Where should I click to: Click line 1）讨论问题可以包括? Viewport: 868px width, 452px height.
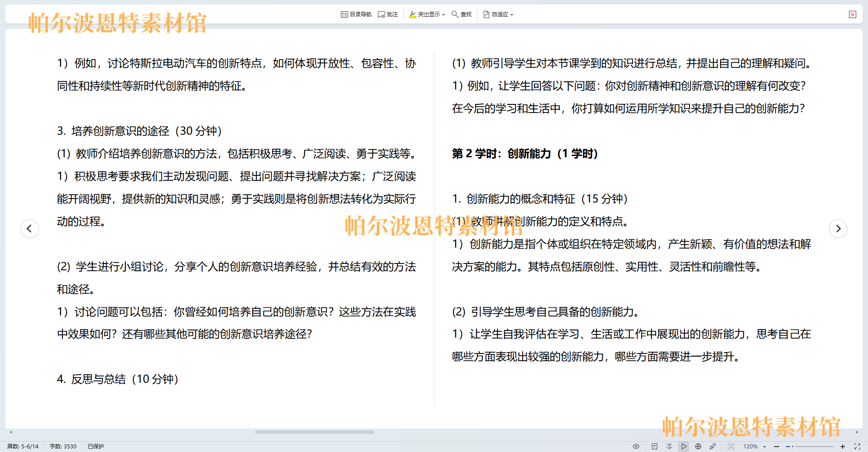pos(236,312)
